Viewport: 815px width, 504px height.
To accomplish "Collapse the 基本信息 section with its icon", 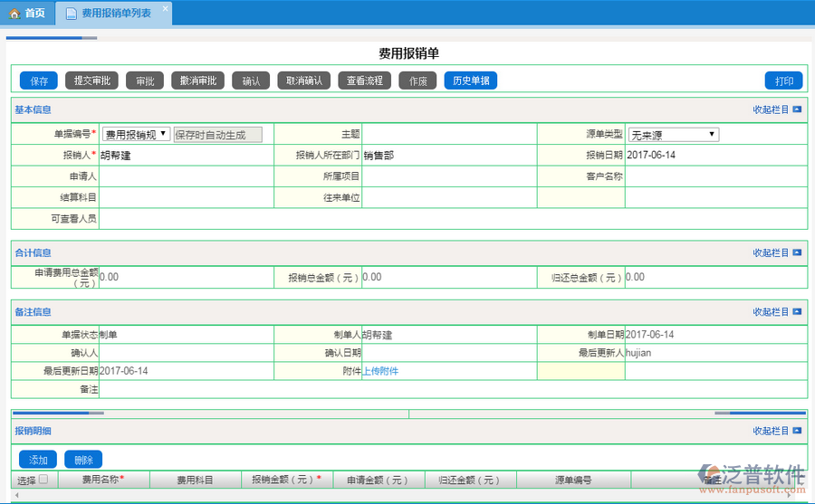I will pos(797,109).
